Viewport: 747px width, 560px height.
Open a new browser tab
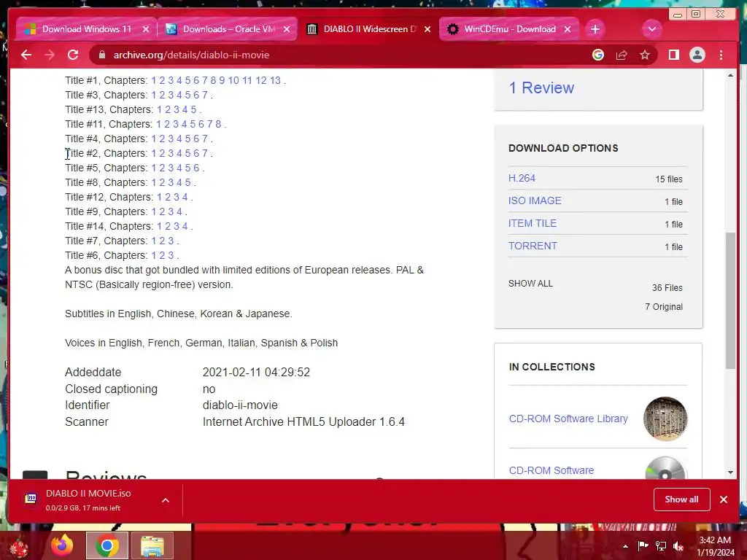pyautogui.click(x=595, y=29)
